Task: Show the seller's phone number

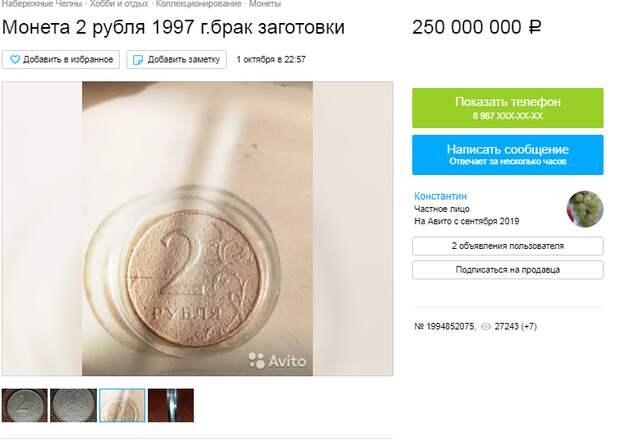Action: point(508,108)
